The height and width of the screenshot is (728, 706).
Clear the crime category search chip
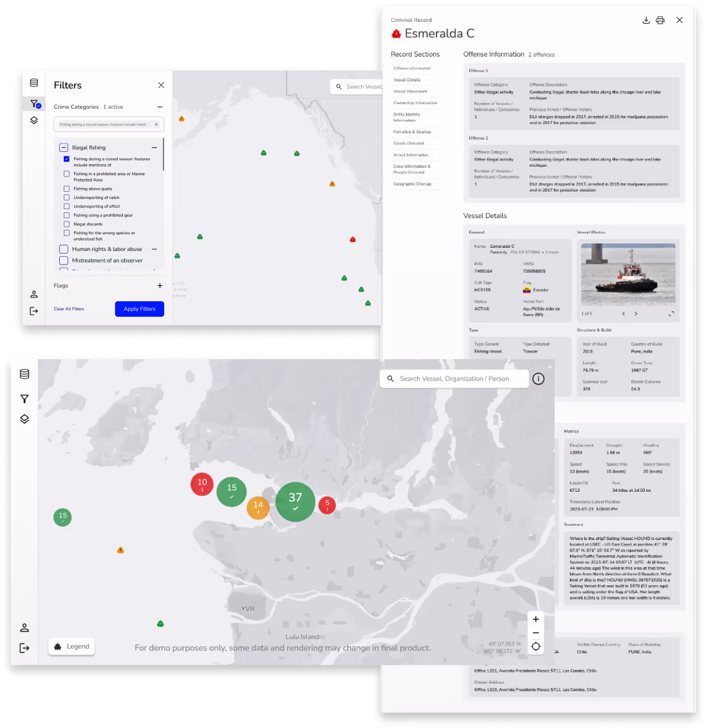click(156, 124)
